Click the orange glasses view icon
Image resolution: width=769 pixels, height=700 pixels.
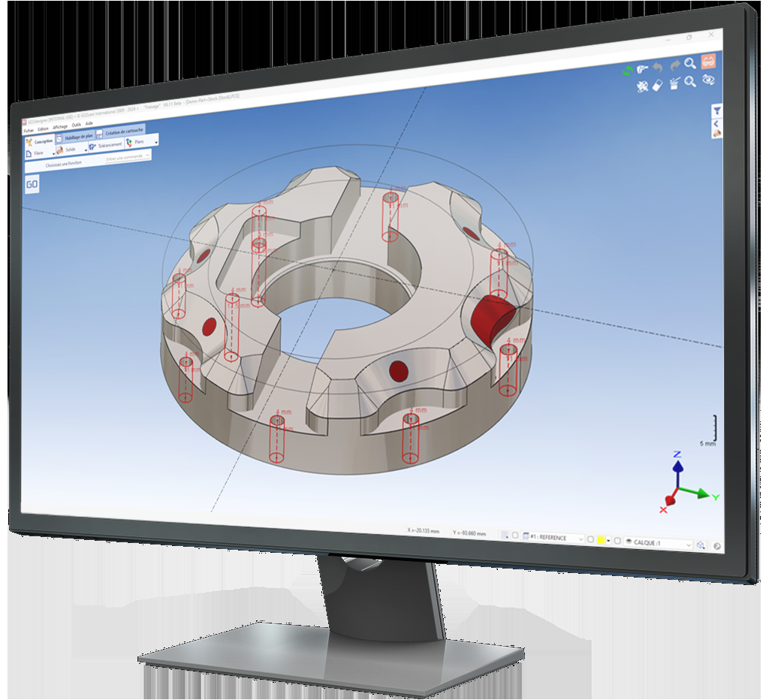point(707,62)
